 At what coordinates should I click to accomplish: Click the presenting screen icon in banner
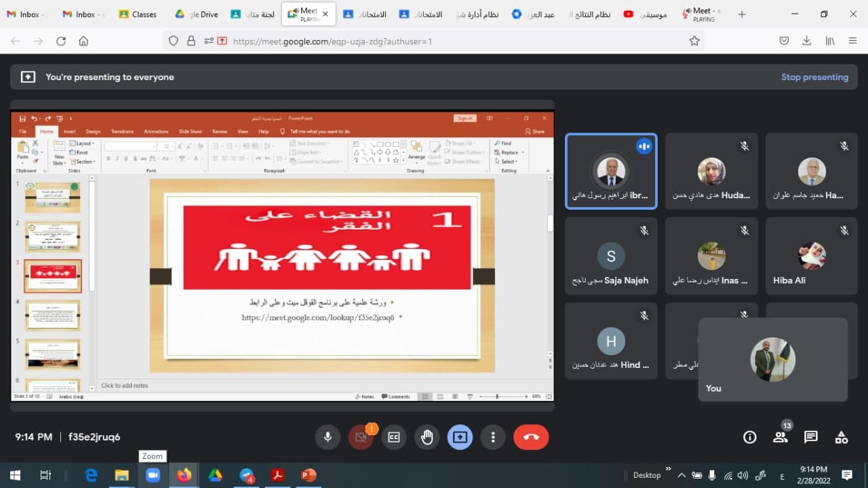tap(28, 77)
